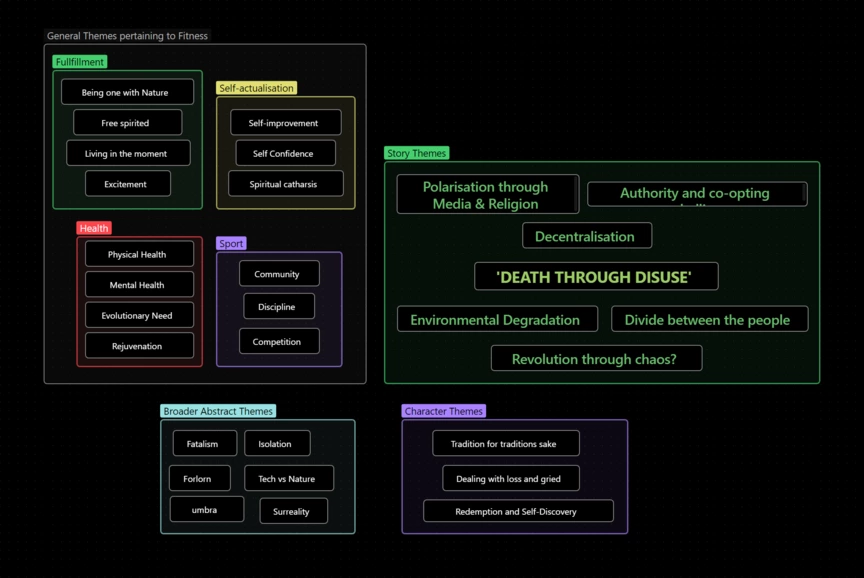Screen dimensions: 864x578
Task: Click the 'Excitement' card
Action: (x=128, y=183)
